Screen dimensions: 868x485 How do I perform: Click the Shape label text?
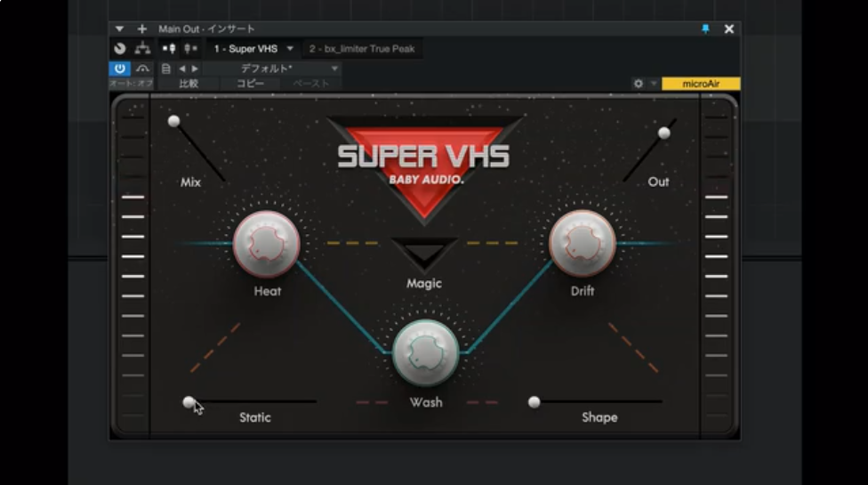click(599, 417)
